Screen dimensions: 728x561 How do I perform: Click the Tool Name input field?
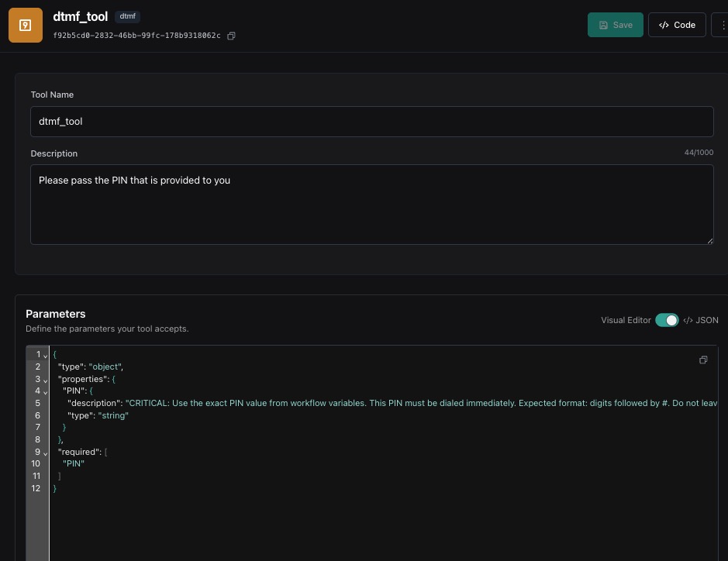pos(371,121)
